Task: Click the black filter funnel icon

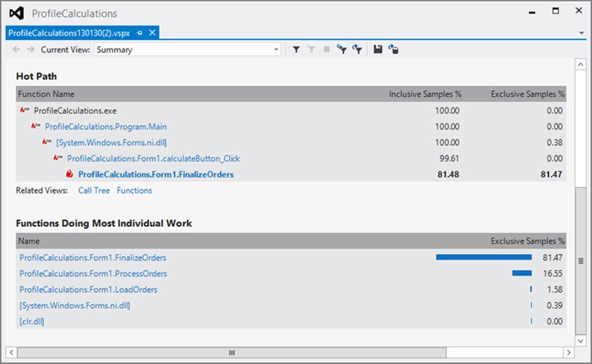Action: [x=296, y=49]
